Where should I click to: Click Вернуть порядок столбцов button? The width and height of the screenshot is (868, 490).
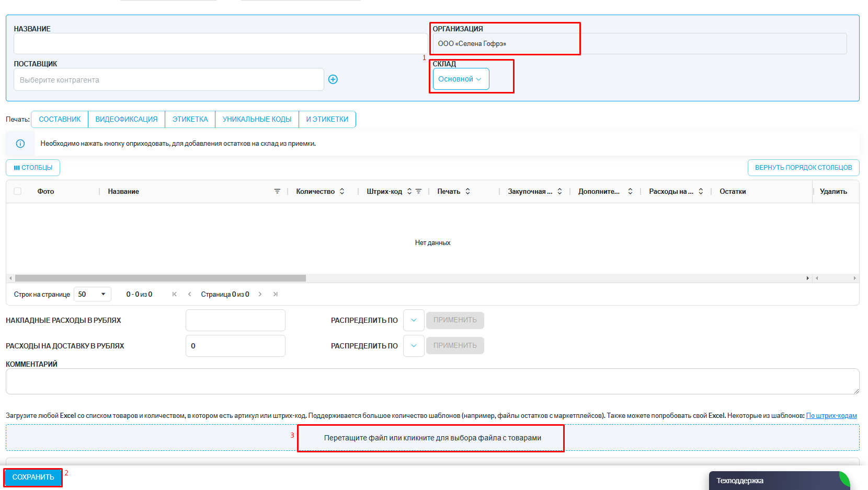coord(803,168)
